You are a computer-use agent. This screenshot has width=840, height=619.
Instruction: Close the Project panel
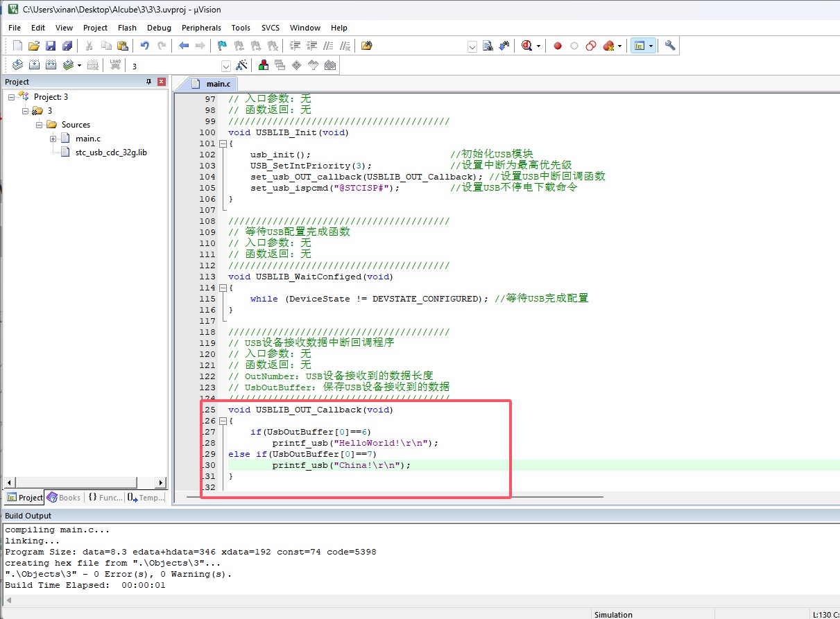coord(162,82)
